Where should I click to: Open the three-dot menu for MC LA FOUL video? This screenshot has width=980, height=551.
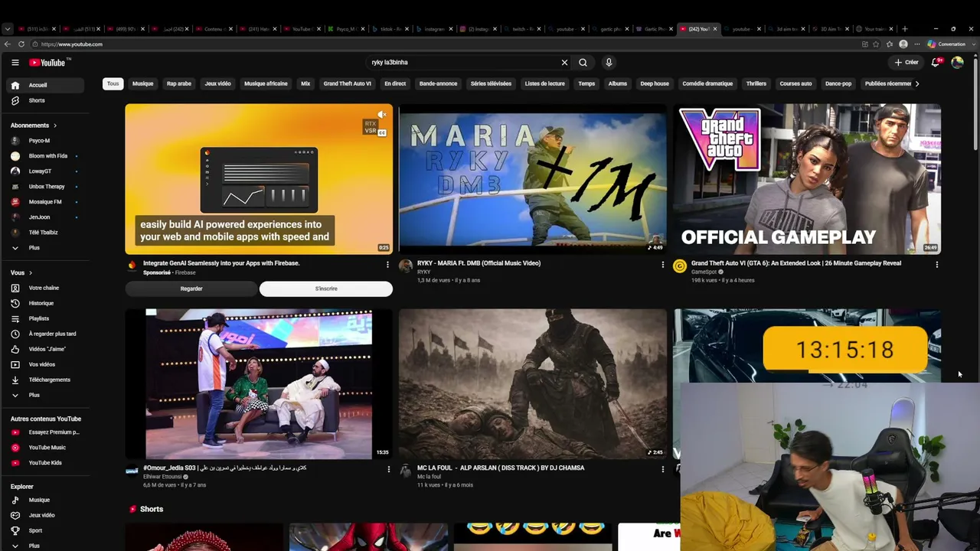[x=663, y=469]
